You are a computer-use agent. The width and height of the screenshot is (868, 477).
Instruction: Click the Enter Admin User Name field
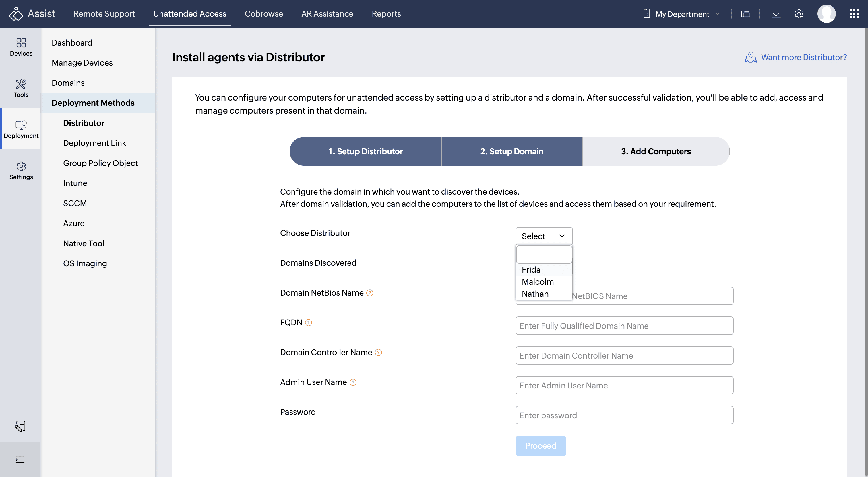(624, 385)
